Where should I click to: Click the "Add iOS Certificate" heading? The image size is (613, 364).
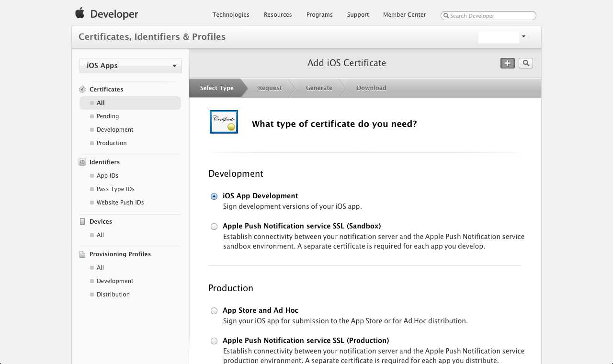coord(347,63)
